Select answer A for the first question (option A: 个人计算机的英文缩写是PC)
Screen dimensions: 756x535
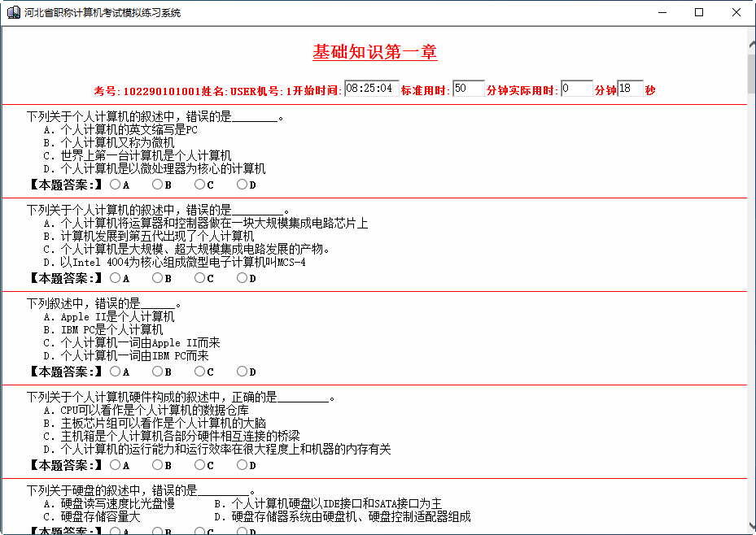(x=116, y=184)
